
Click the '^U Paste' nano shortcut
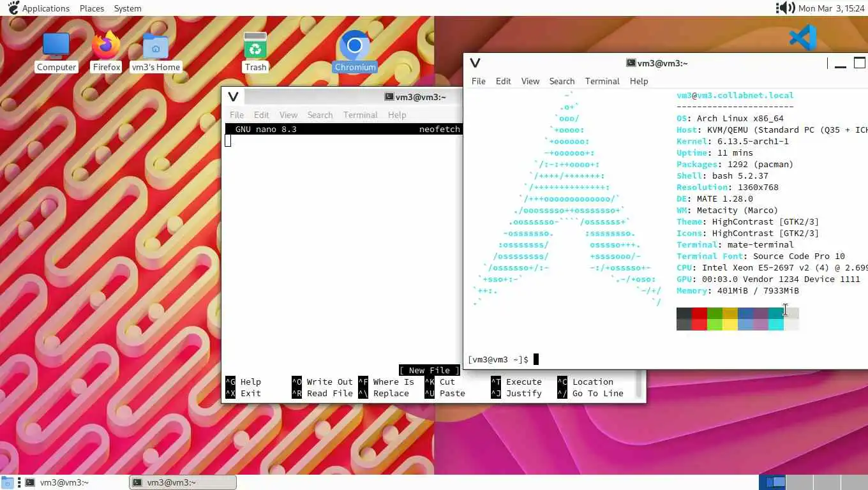pos(445,394)
